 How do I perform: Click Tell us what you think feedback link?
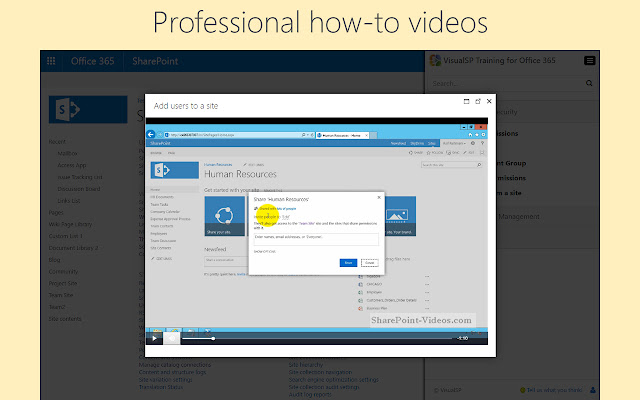554,390
